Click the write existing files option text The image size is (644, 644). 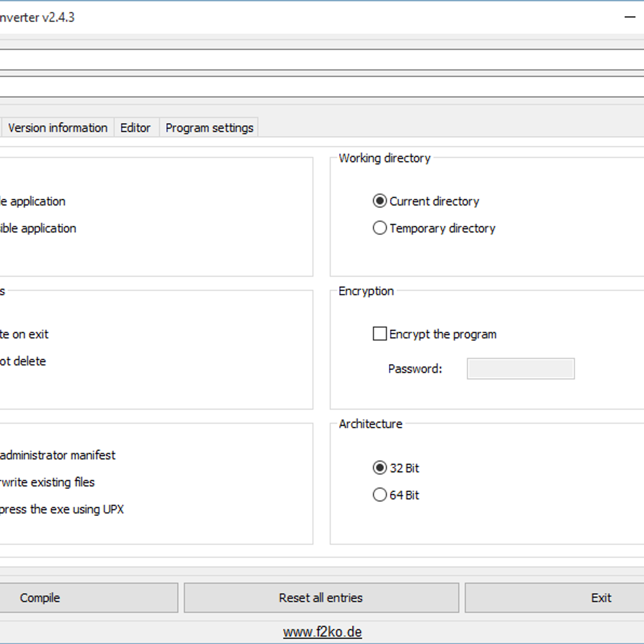pos(47,482)
